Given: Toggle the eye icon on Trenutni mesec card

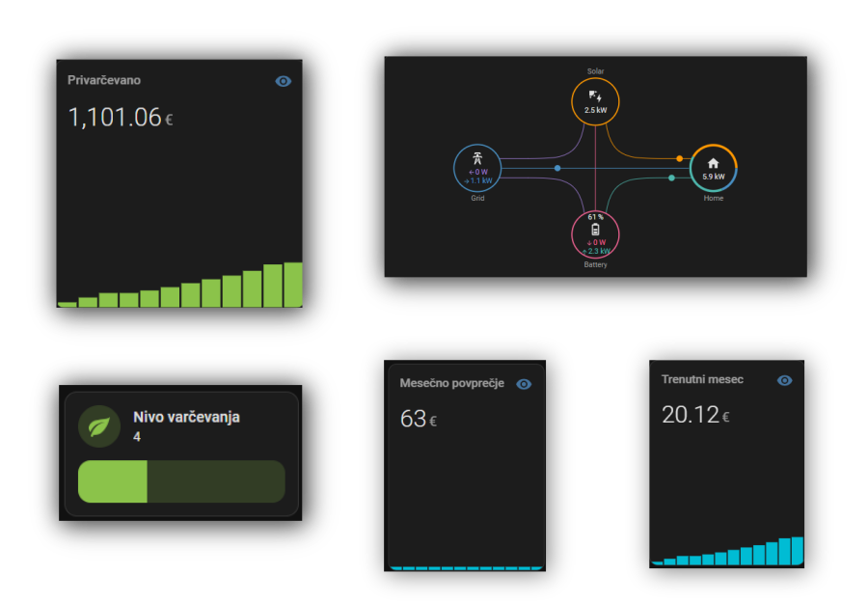Looking at the screenshot, I should click(x=785, y=380).
